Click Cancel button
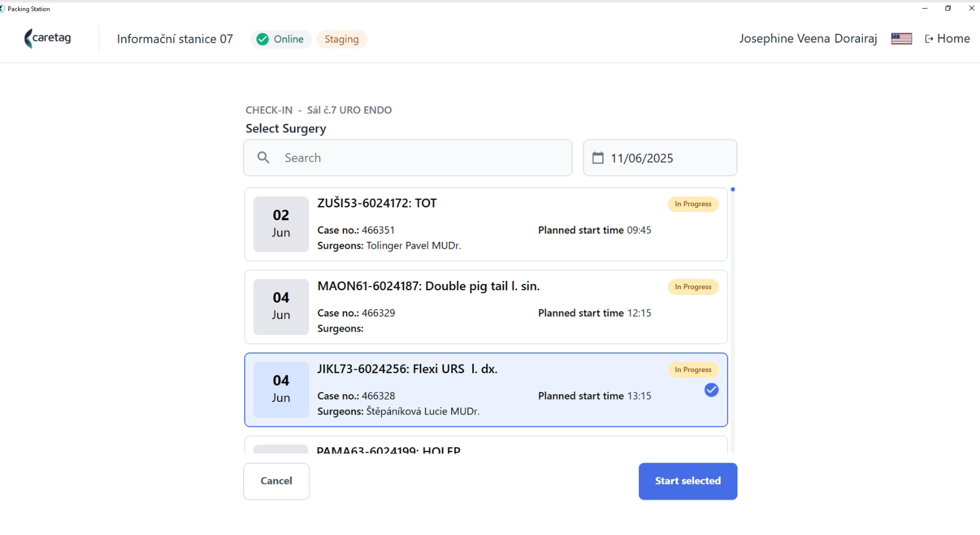 coord(276,481)
